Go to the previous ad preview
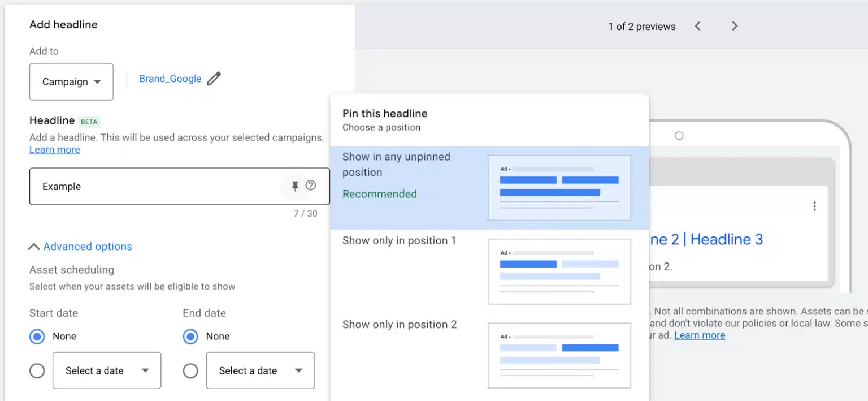Image resolution: width=868 pixels, height=401 pixels. click(697, 26)
